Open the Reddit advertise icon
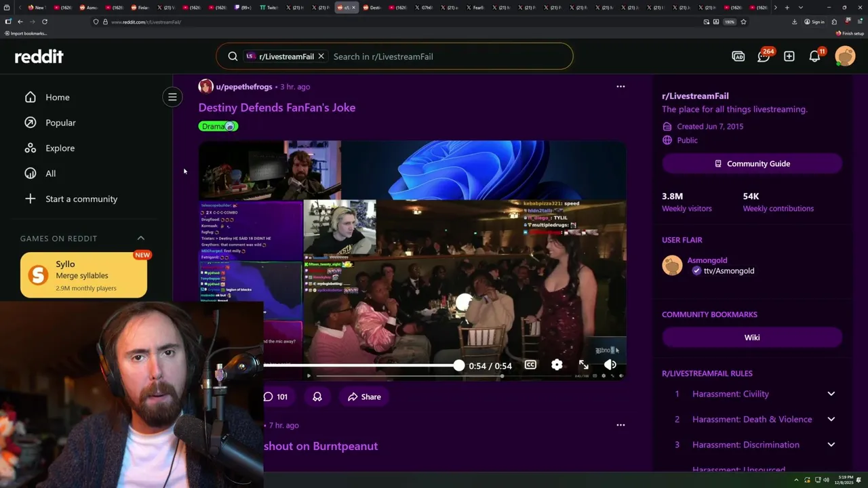 click(x=738, y=56)
